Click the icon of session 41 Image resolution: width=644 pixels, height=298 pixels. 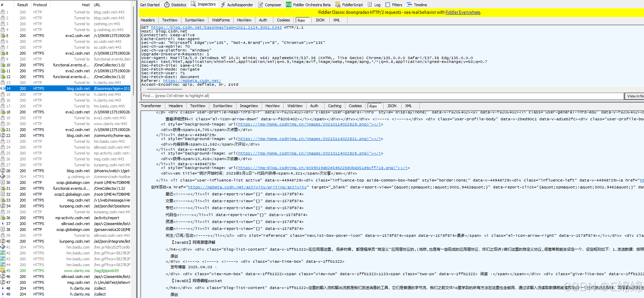(x=3, y=247)
